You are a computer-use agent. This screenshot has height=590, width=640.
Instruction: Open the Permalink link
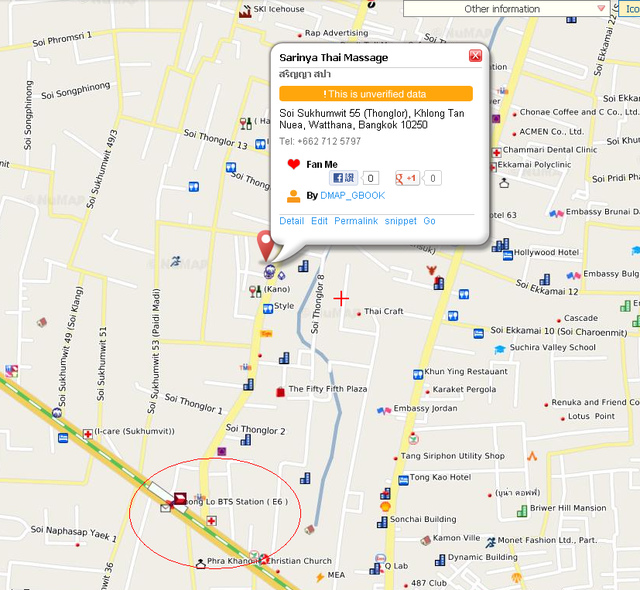[x=356, y=221]
